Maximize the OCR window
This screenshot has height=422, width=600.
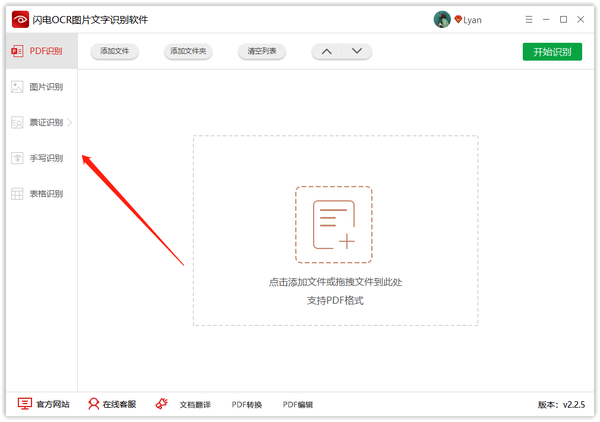(x=563, y=19)
